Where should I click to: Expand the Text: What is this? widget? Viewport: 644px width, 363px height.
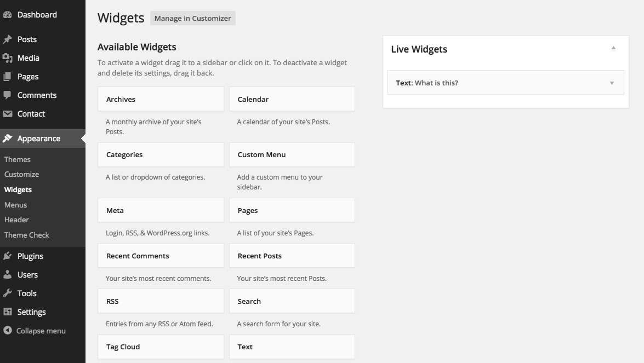(x=612, y=83)
